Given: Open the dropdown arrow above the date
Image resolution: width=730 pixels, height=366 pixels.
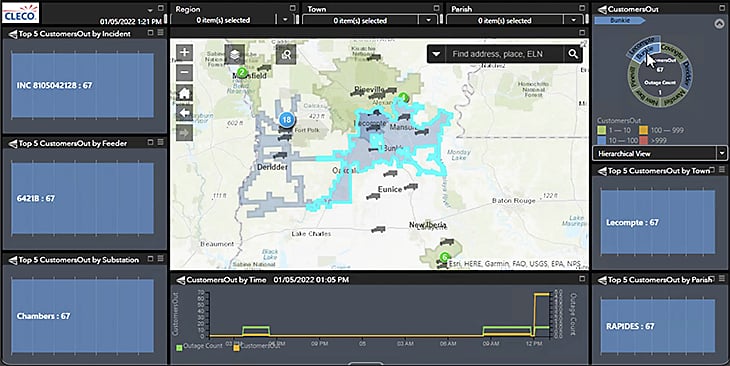Looking at the screenshot, I should click(150, 10).
